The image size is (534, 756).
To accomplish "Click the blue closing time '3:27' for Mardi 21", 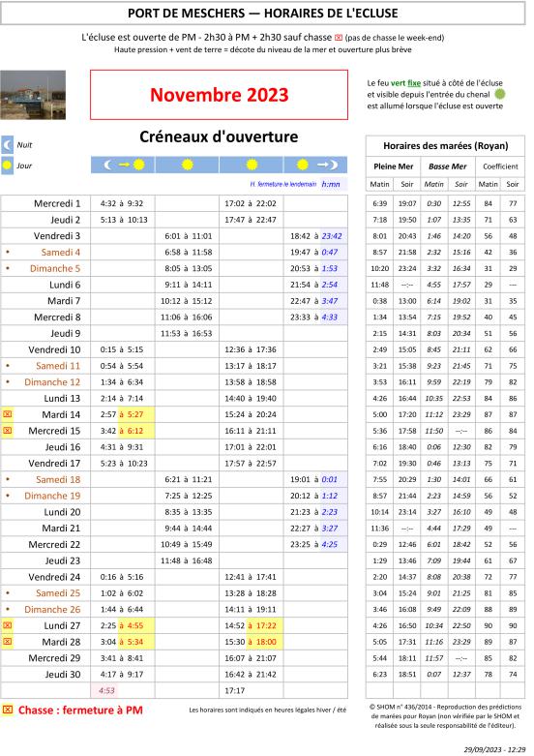I will point(330,529).
